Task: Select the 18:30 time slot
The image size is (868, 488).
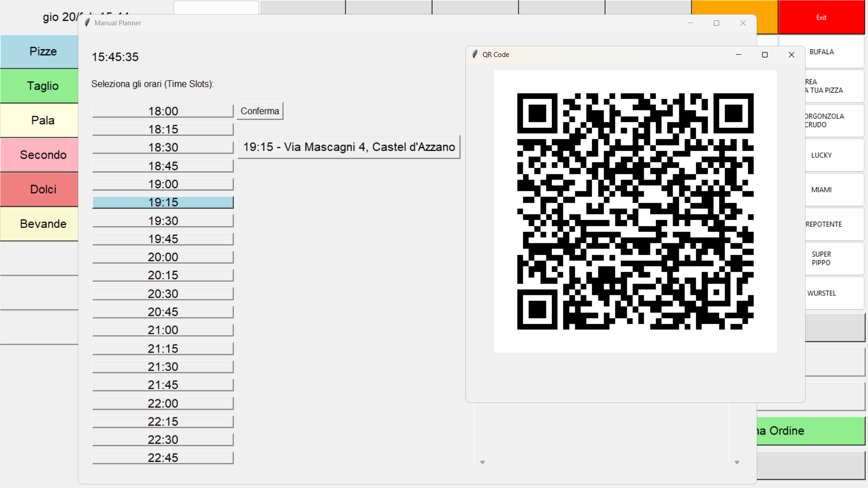Action: [163, 147]
